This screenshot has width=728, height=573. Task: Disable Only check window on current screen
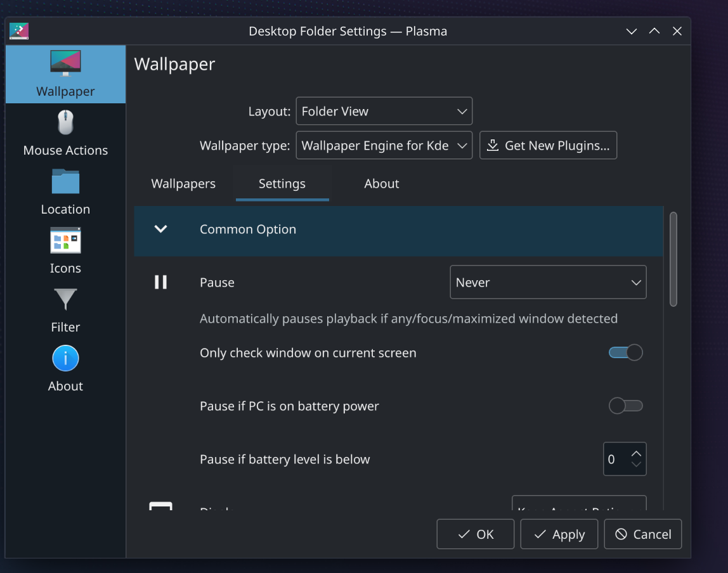tap(625, 352)
